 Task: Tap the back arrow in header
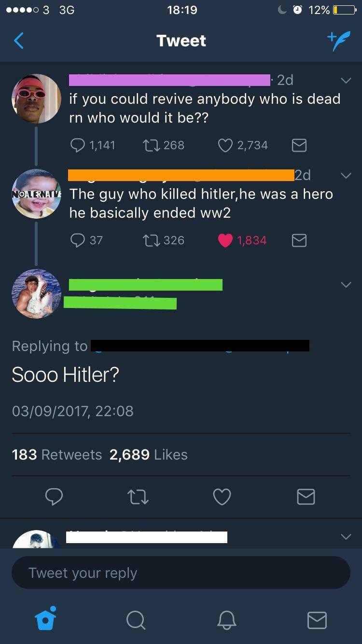click(19, 41)
